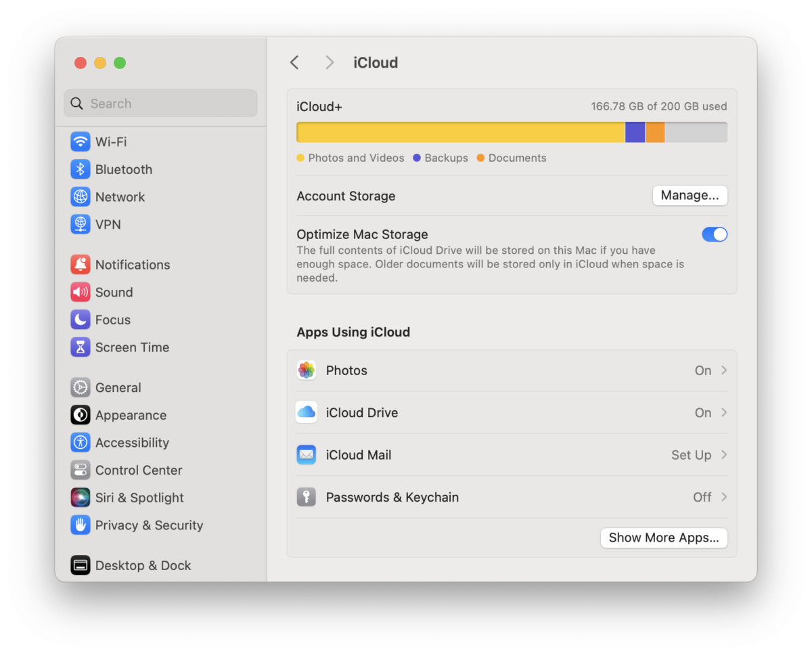Click the iCloud storage usage bar

[x=512, y=132]
